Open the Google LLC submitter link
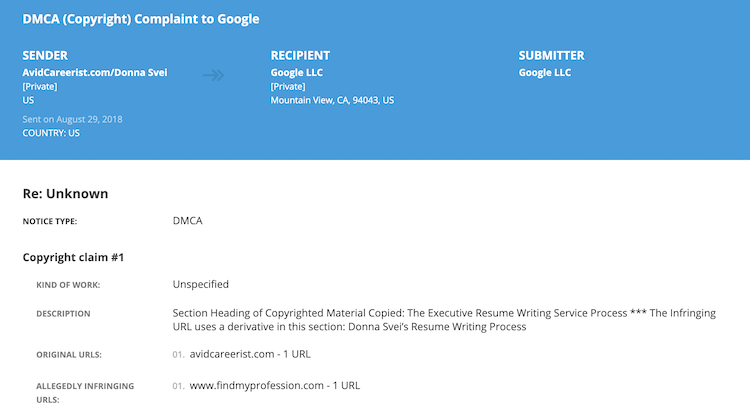Image resolution: width=750 pixels, height=411 pixels. [545, 73]
